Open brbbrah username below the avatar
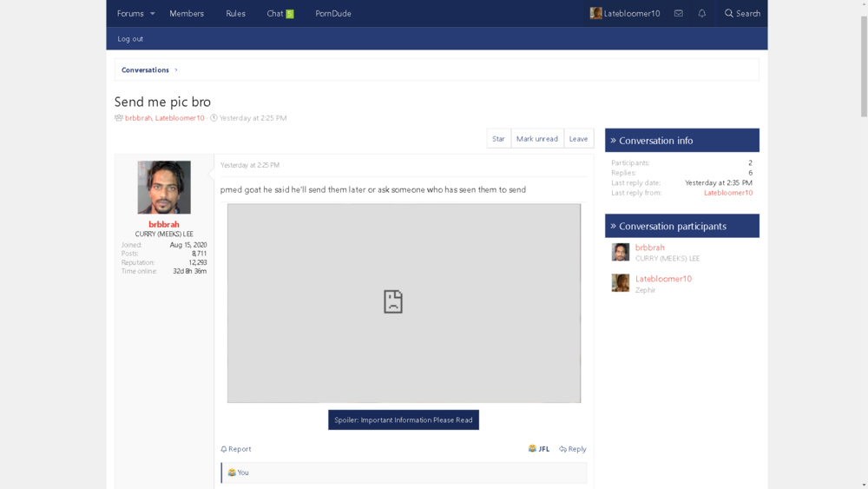The image size is (868, 489). pyautogui.click(x=164, y=224)
